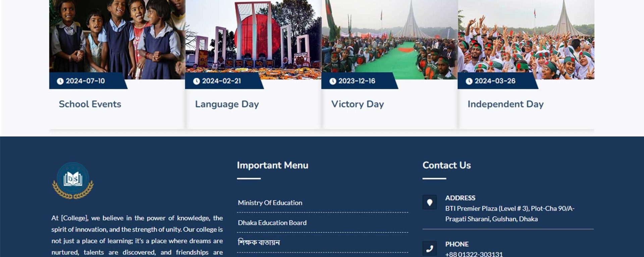Click clock icon beside 2024-07-10
The height and width of the screenshot is (257, 644).
click(x=60, y=81)
